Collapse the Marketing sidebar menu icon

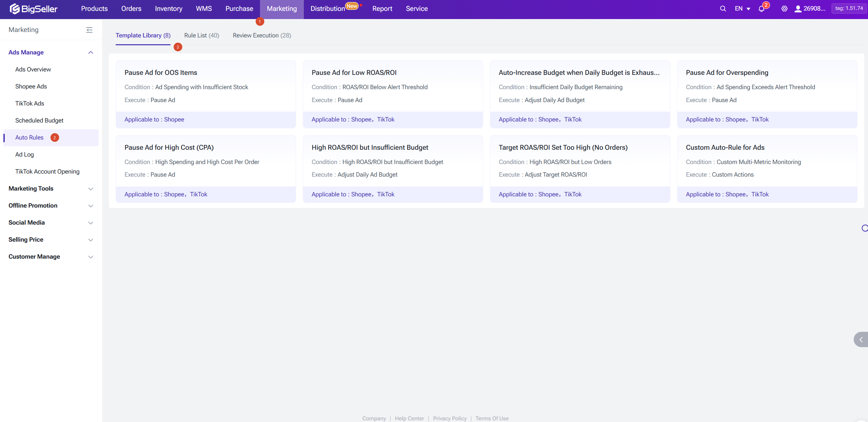tap(89, 30)
